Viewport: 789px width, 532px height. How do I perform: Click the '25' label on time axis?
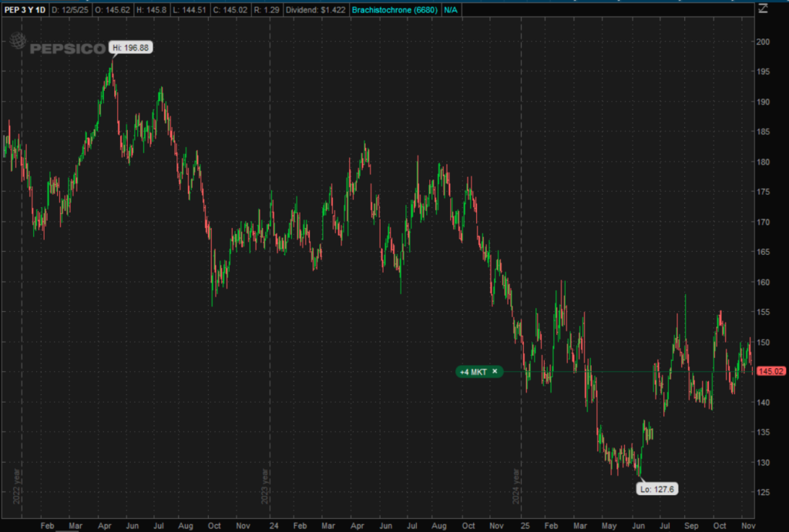click(x=525, y=524)
